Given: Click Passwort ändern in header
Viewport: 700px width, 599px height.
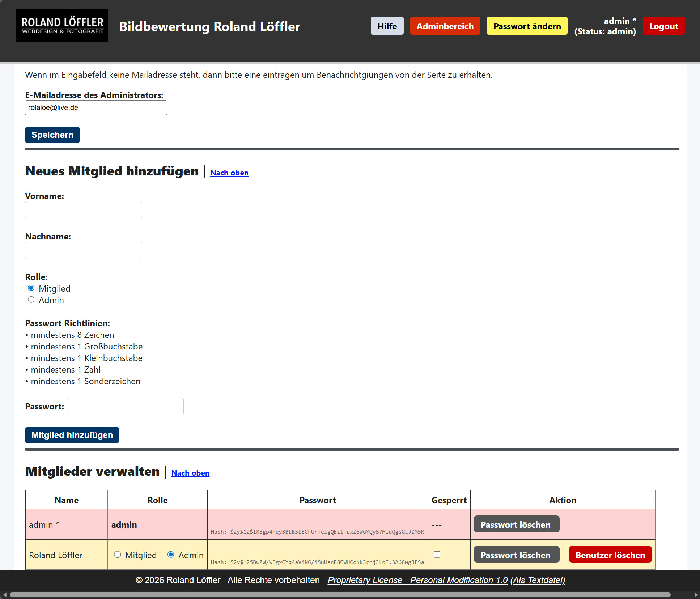Looking at the screenshot, I should pyautogui.click(x=527, y=26).
